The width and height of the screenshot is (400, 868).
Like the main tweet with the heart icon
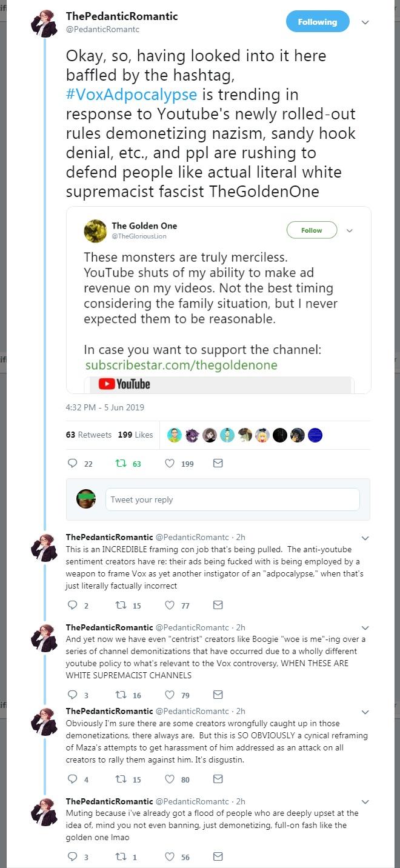pos(170,463)
